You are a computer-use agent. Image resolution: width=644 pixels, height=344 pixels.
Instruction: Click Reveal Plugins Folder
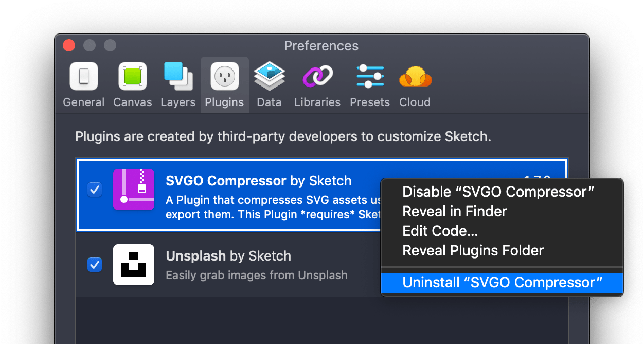[472, 250]
